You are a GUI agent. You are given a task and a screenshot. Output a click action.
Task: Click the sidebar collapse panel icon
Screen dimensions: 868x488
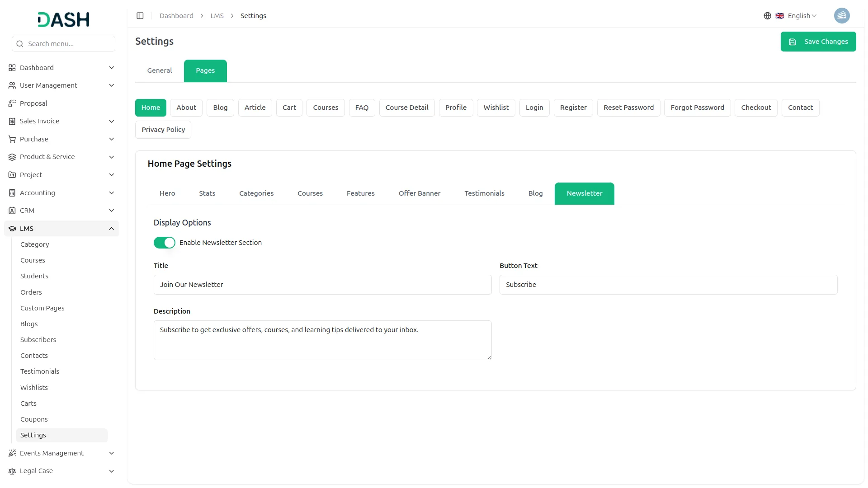pos(140,16)
